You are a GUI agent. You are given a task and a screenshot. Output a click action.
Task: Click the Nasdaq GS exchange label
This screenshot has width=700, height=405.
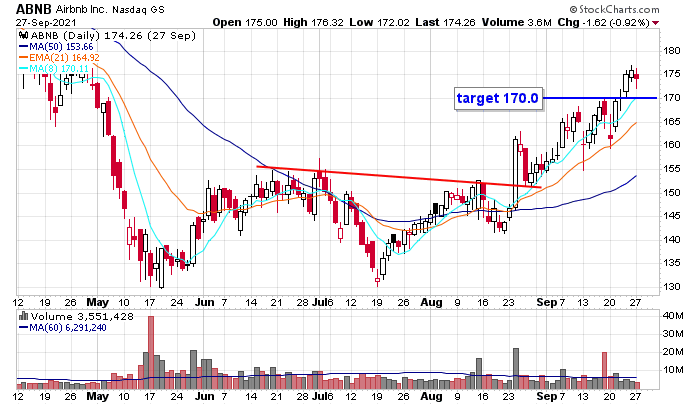point(138,9)
